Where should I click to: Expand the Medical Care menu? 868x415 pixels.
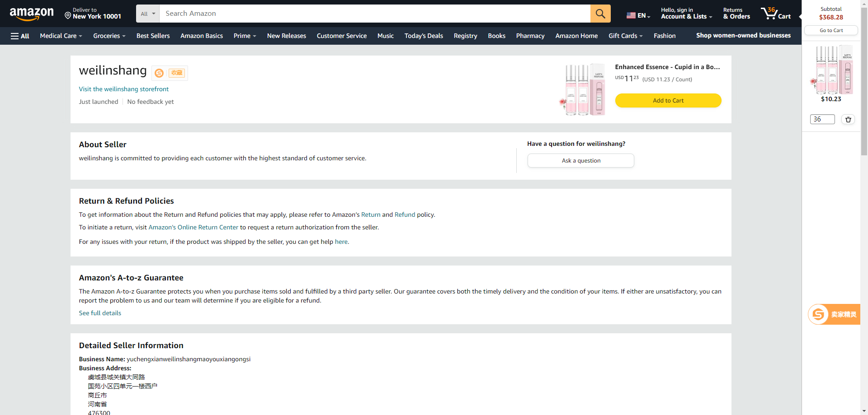(x=61, y=36)
